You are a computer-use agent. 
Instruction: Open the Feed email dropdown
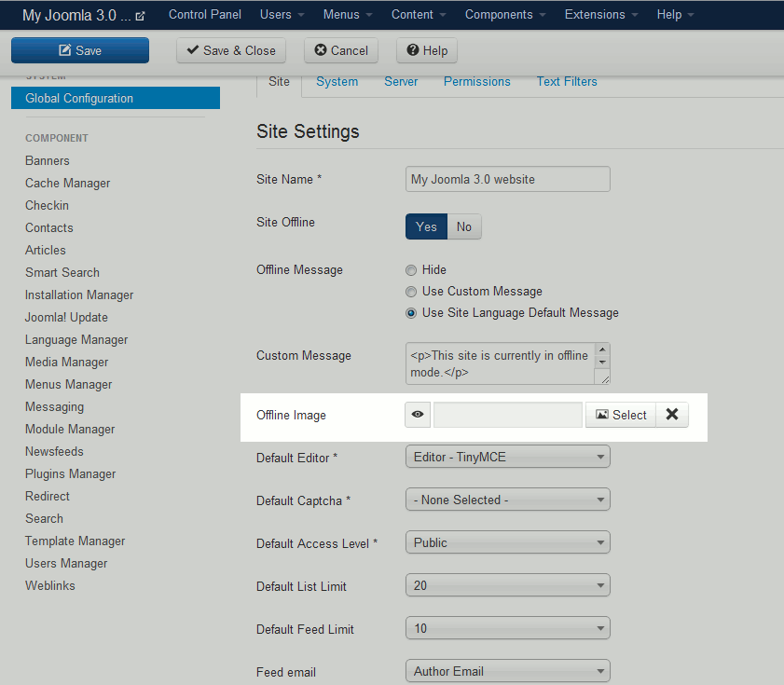click(x=507, y=671)
